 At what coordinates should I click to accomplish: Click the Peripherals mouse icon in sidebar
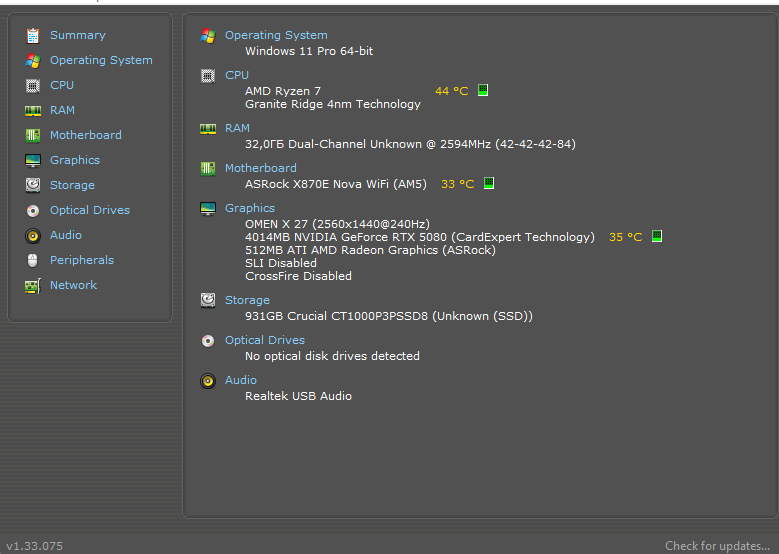(x=33, y=260)
